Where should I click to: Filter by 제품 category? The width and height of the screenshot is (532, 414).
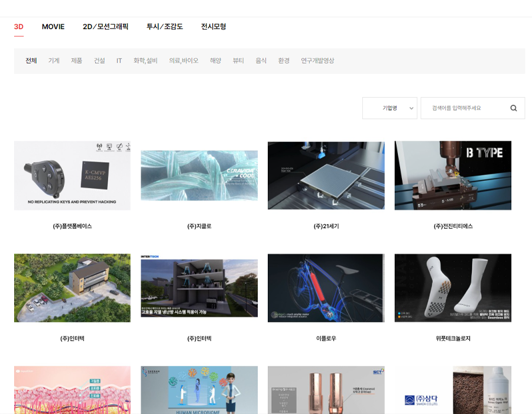coord(77,61)
